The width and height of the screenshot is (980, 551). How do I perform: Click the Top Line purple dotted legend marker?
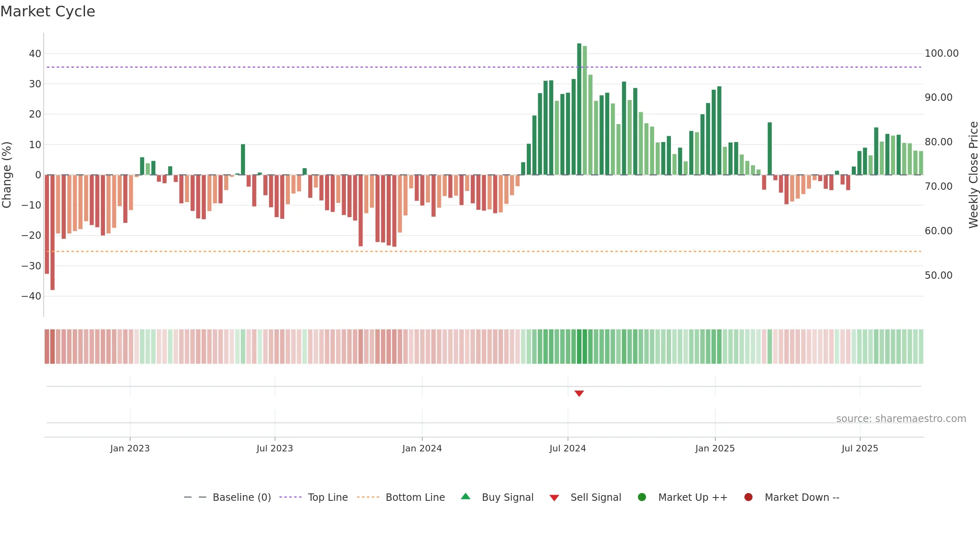(x=290, y=497)
